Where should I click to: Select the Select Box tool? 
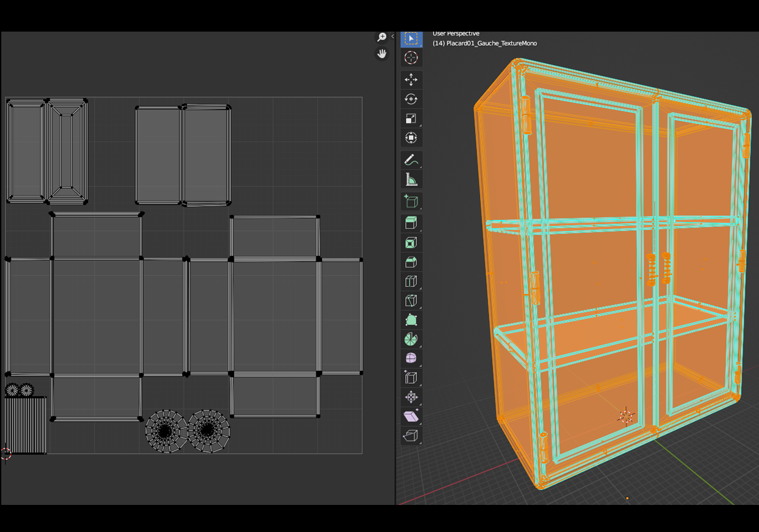[411, 39]
